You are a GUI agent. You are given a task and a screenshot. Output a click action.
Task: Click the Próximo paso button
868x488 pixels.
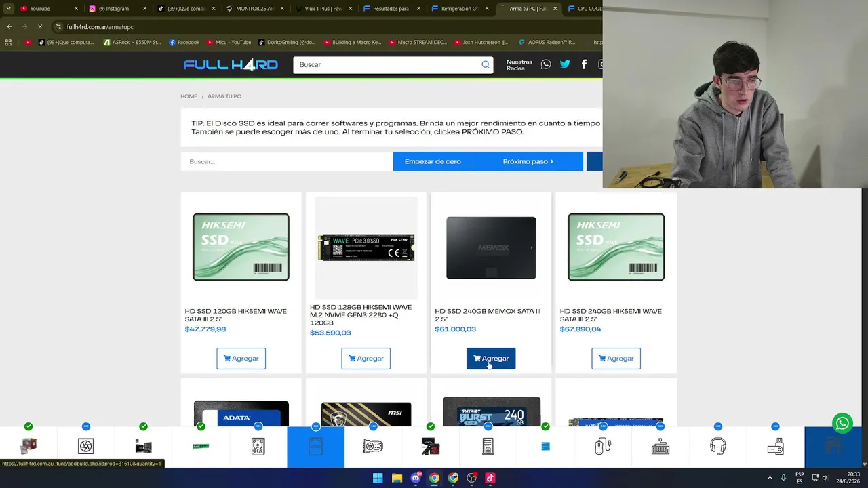(x=528, y=161)
